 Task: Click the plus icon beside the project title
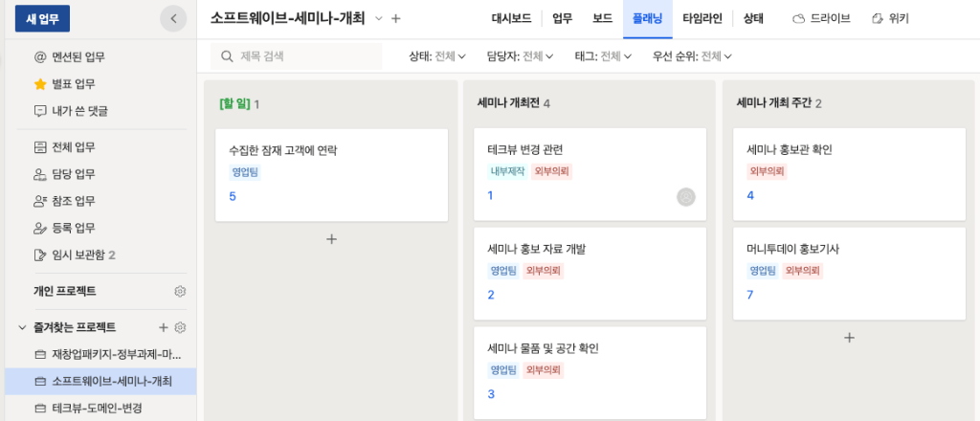395,19
